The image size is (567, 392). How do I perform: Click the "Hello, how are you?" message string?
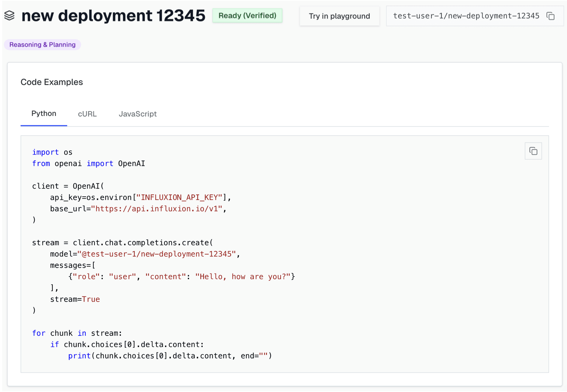[x=243, y=276]
